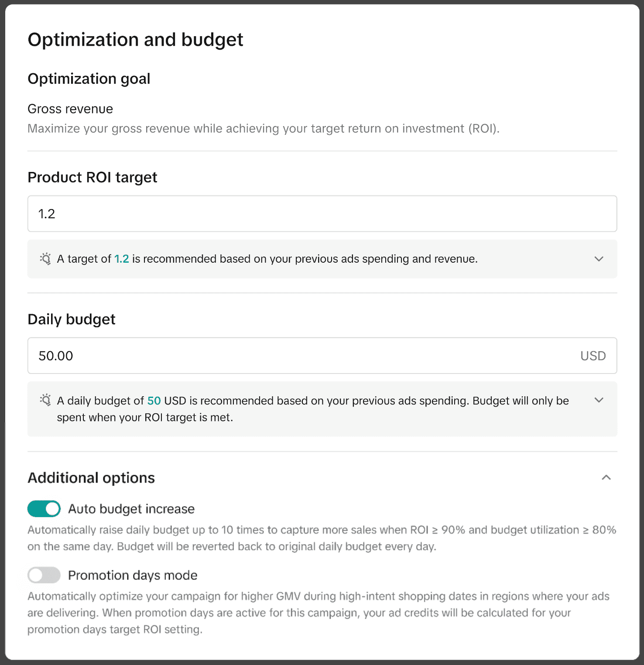Click the lightbulb icon in daily budget tip
This screenshot has width=644, height=665.
pos(46,400)
